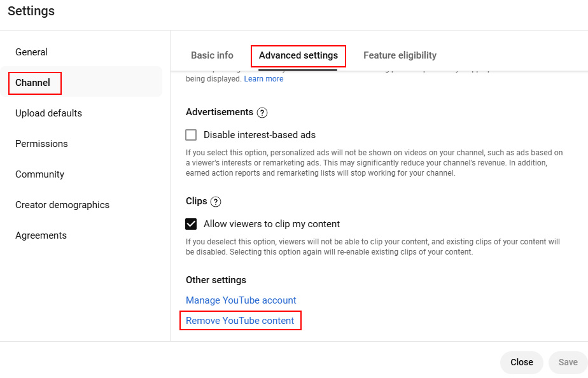588x378 pixels.
Task: Click the Advertisements section heading
Action: [x=220, y=112]
